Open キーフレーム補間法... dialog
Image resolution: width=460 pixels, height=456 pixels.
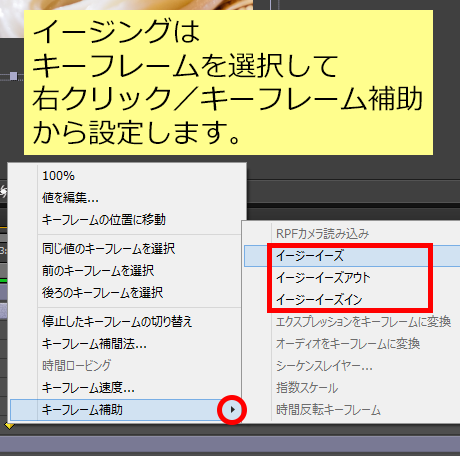point(126,343)
